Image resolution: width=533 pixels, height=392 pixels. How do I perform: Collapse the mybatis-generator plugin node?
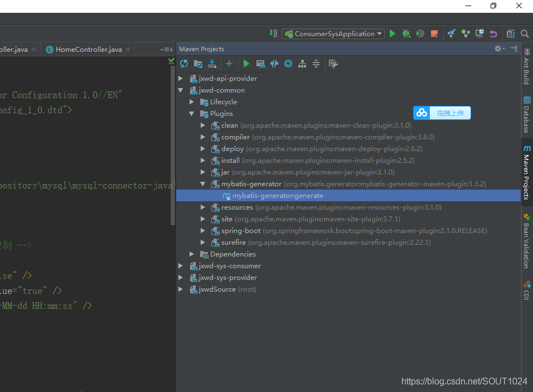click(x=203, y=184)
